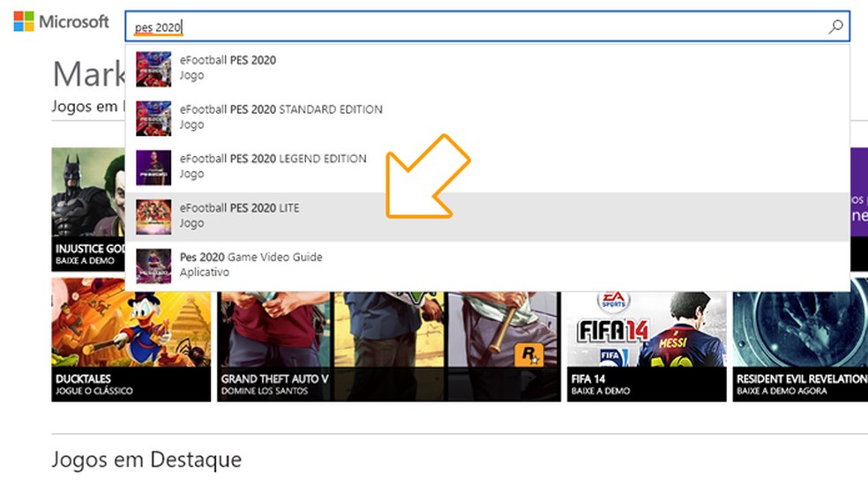Screen dimensions: 868x487
Task: Select Pes 2020 Game Video Guide suggestion
Action: pyautogui.click(x=488, y=266)
